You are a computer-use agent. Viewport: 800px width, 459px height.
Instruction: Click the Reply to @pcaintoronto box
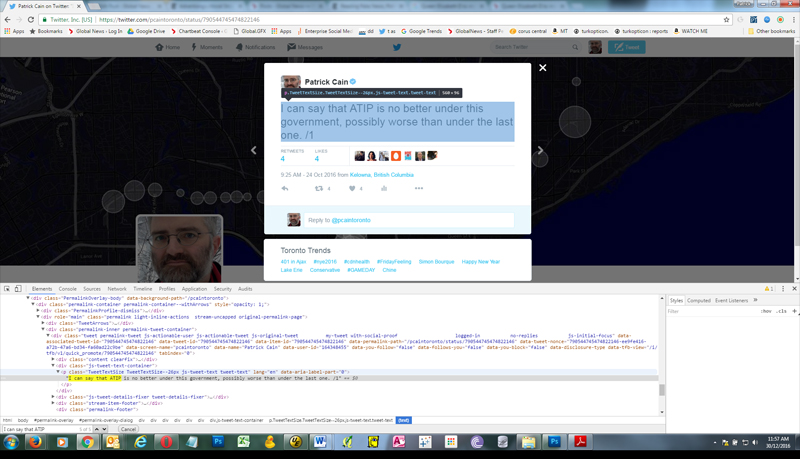[409, 220]
